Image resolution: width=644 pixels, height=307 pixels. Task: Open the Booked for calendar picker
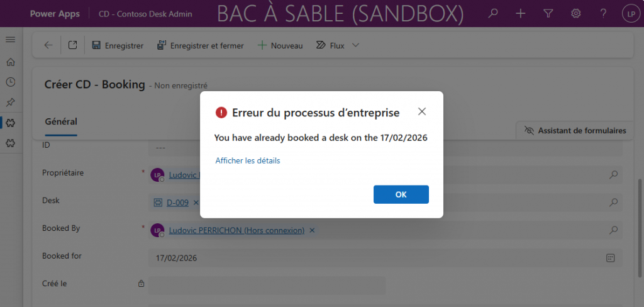pyautogui.click(x=610, y=258)
